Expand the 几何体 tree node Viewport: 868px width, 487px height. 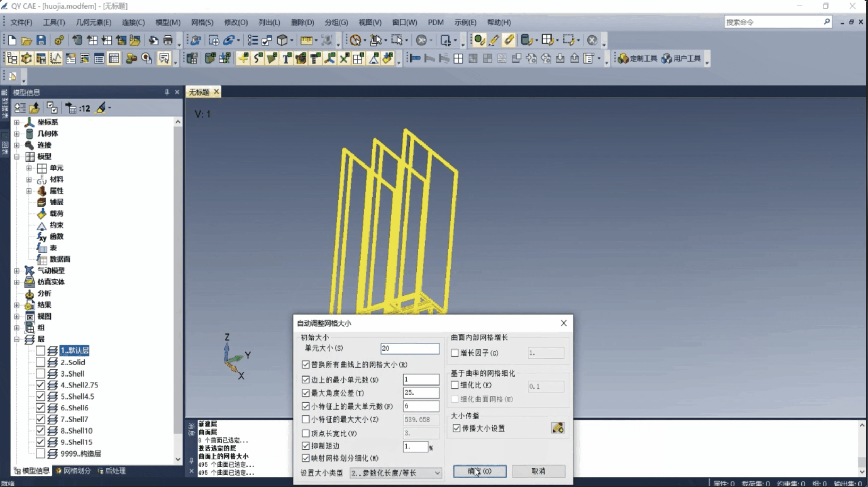[17, 134]
